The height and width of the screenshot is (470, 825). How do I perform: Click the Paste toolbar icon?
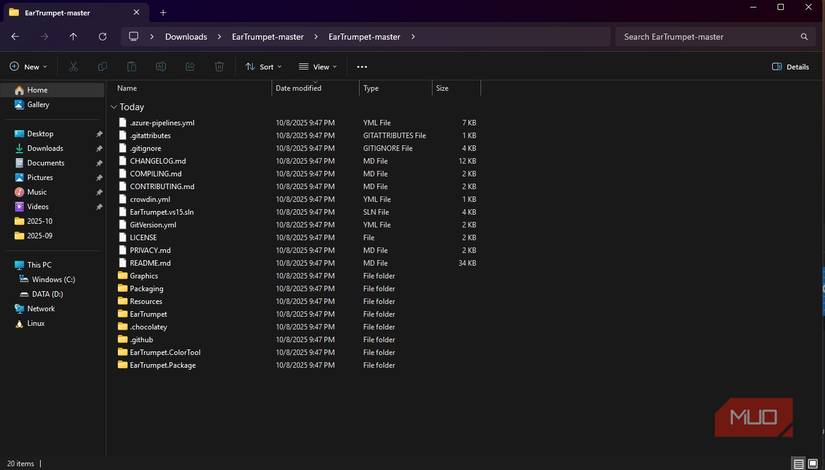click(132, 66)
